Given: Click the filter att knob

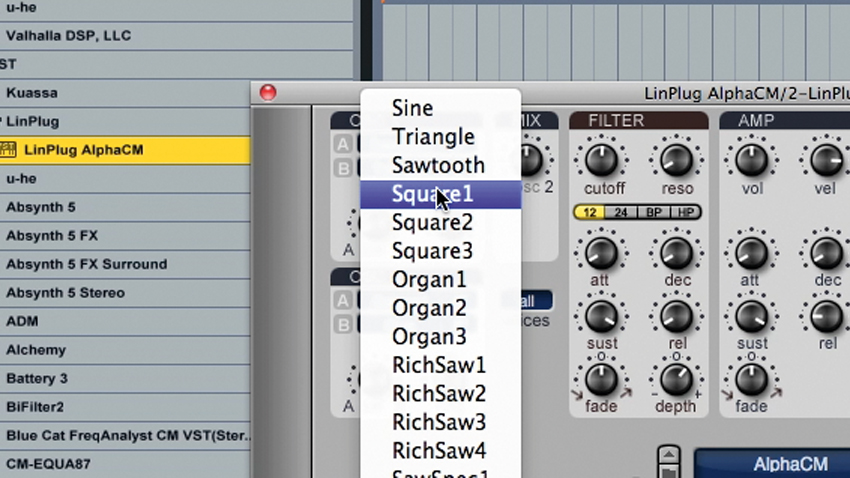Looking at the screenshot, I should pos(601,253).
